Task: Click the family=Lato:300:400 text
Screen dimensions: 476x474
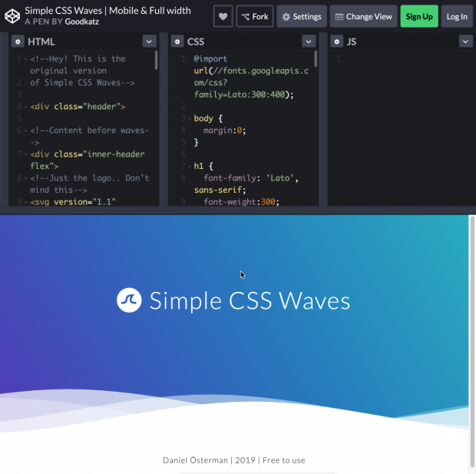Action: pyautogui.click(x=244, y=94)
